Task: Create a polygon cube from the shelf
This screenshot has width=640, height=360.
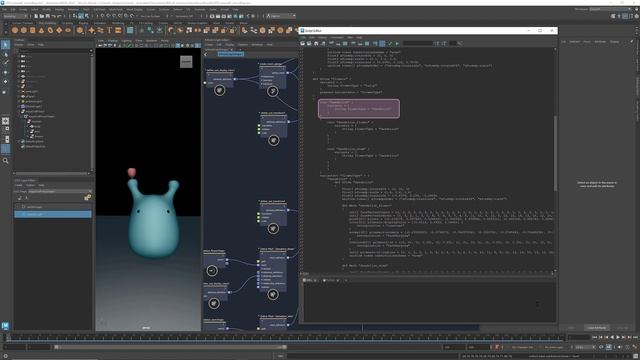Action: pyautogui.click(x=24, y=30)
